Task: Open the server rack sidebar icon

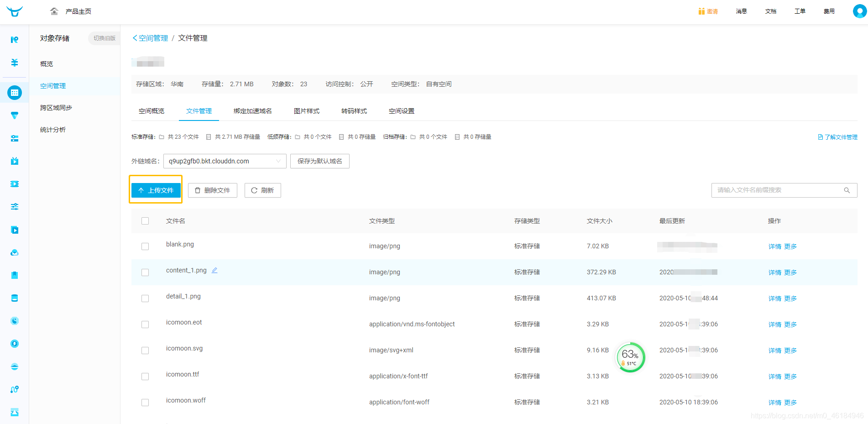Action: 15,138
